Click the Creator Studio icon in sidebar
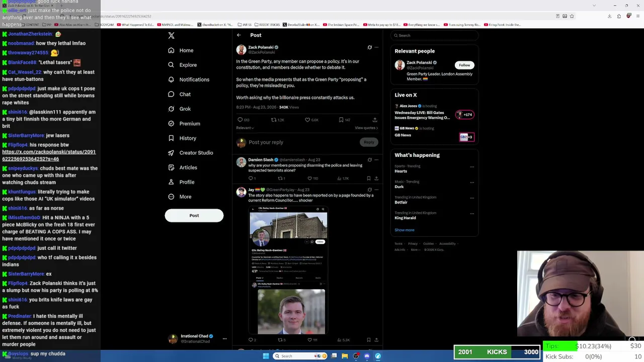This screenshot has width=644, height=362. click(171, 153)
